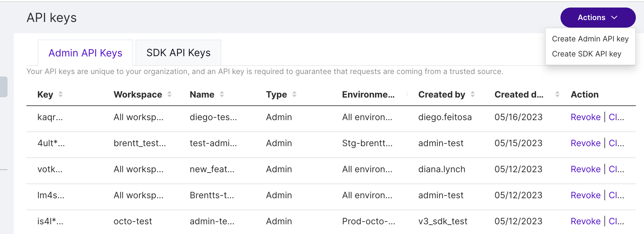
Task: Sort table by Name column
Action: coord(222,94)
